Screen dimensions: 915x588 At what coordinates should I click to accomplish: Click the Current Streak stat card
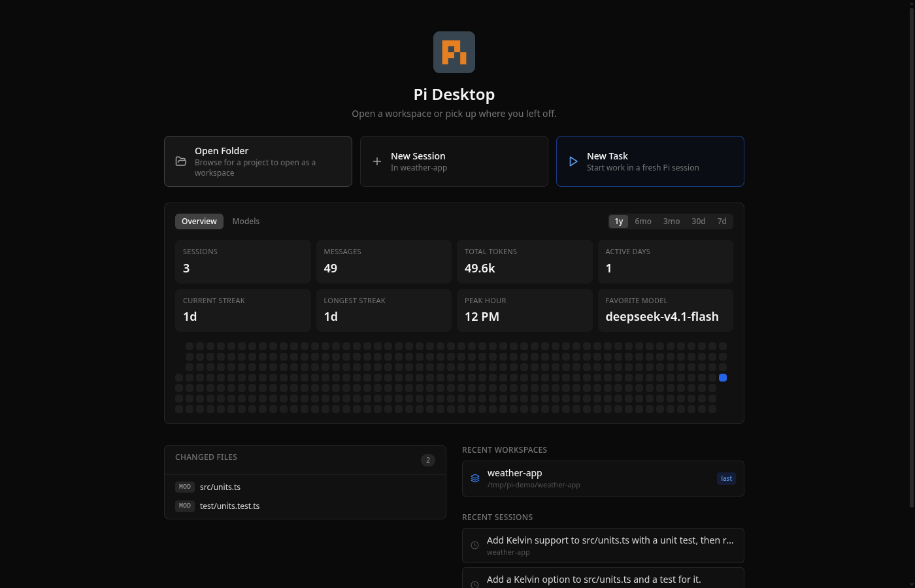pyautogui.click(x=243, y=310)
